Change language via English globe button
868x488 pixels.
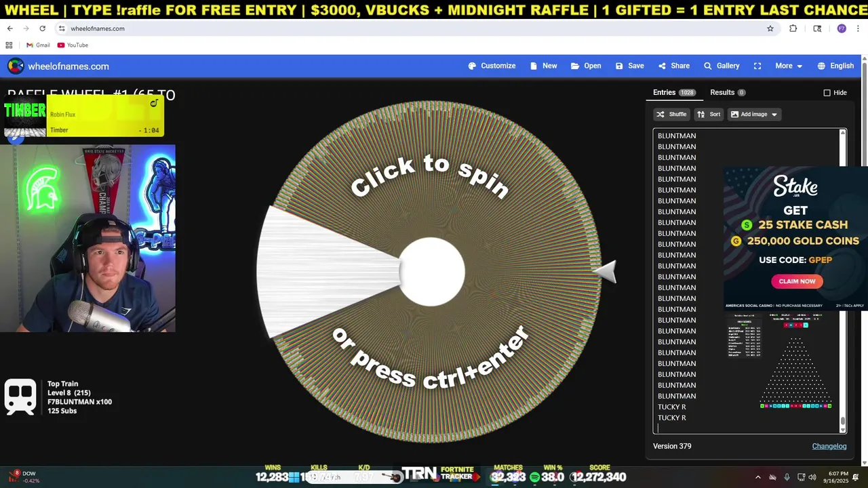(835, 66)
